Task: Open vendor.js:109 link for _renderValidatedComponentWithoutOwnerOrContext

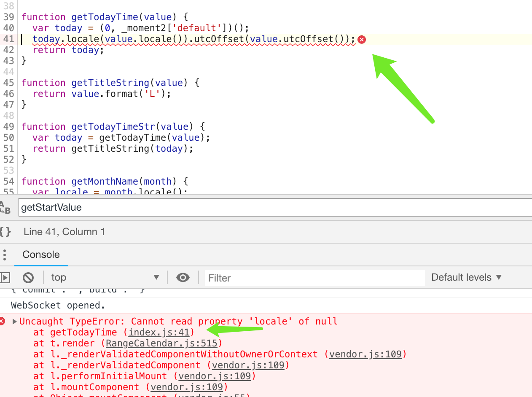Action: point(365,354)
